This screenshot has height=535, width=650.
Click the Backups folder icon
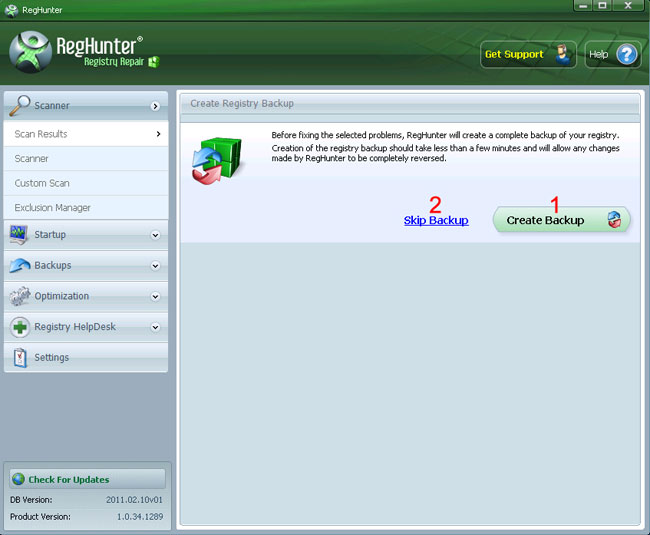(x=19, y=266)
